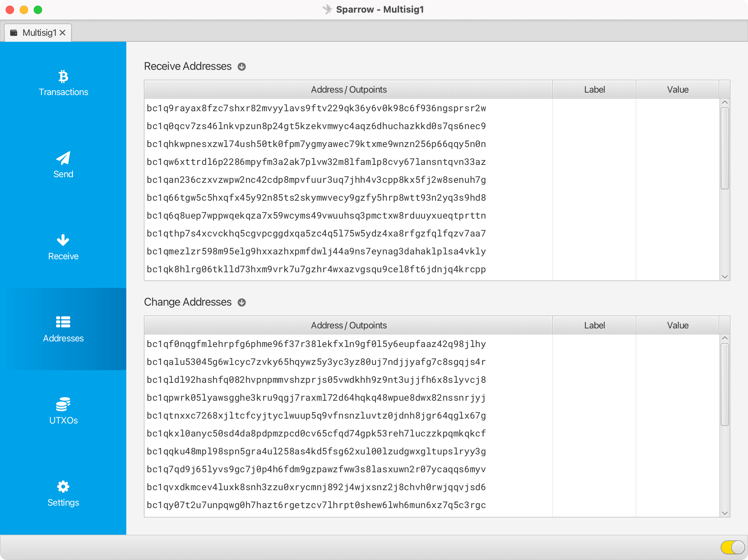Select change address bc1qpwrk05lyawsgghe3kru9q...
The height and width of the screenshot is (560, 748).
coord(316,398)
